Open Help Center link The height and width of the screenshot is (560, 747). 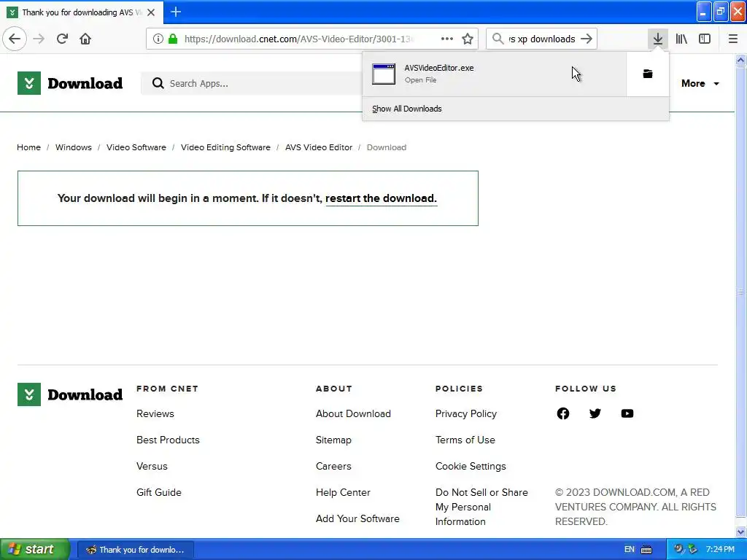click(343, 492)
